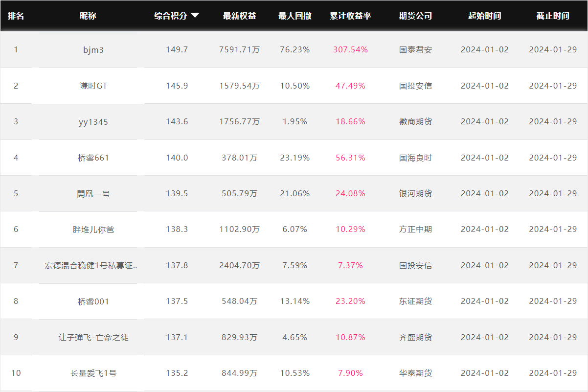
Task: Click the score 145.9
Action: (x=177, y=86)
